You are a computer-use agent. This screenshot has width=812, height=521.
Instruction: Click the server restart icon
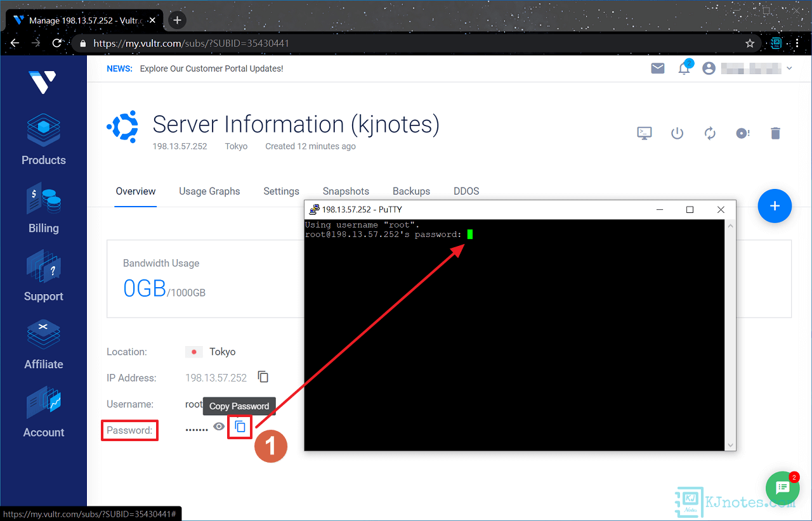pyautogui.click(x=710, y=133)
